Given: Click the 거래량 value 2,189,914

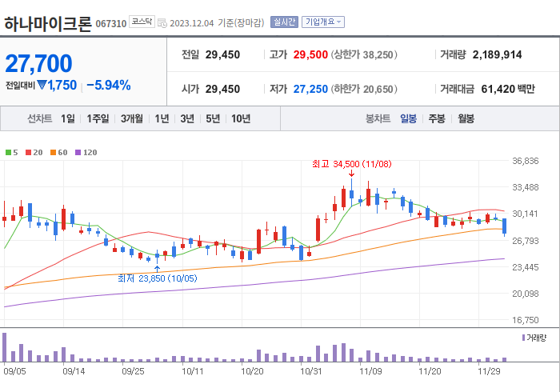Looking at the screenshot, I should tap(497, 54).
